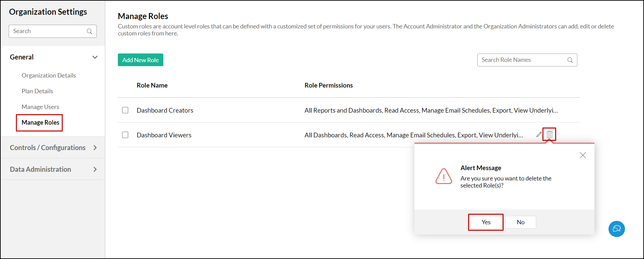Expand the Data Administration section
The height and width of the screenshot is (259, 644).
[x=95, y=169]
